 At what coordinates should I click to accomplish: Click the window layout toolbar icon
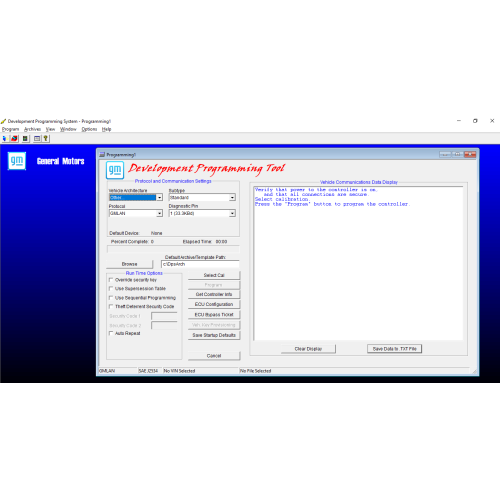coord(37,138)
